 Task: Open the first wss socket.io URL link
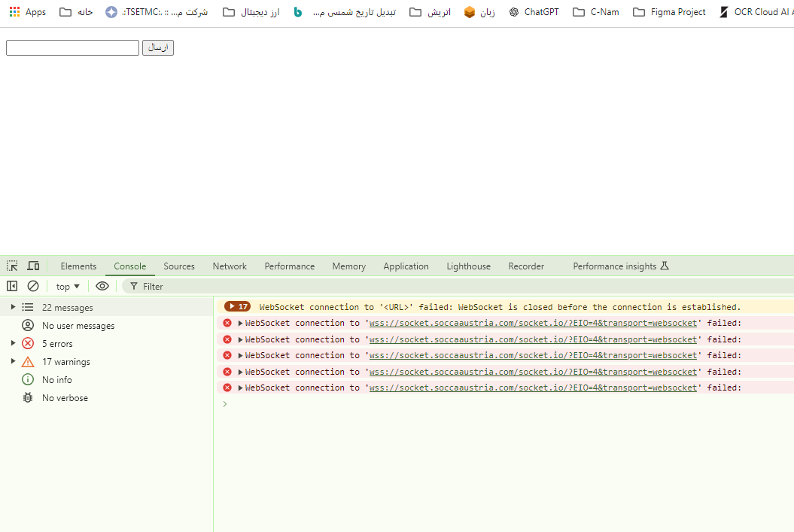point(533,323)
